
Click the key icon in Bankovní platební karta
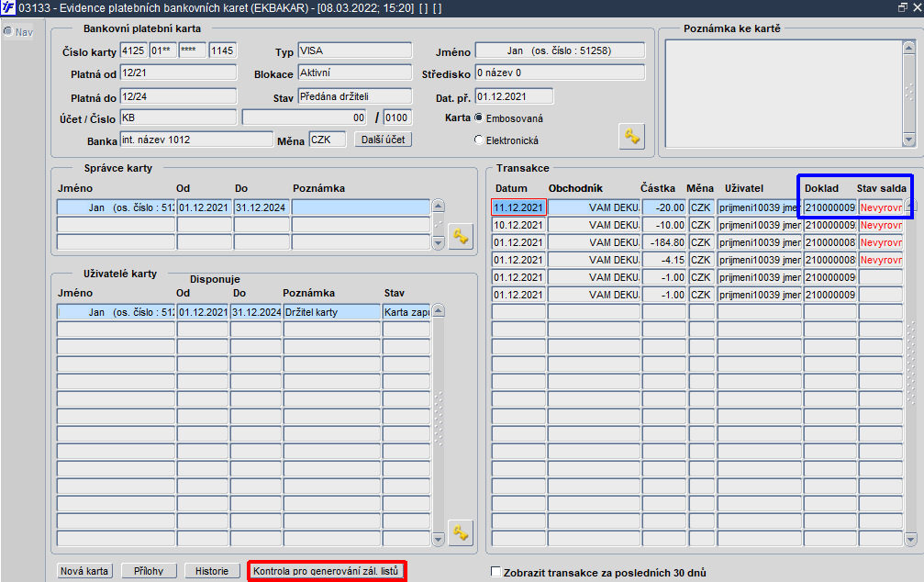tap(631, 137)
